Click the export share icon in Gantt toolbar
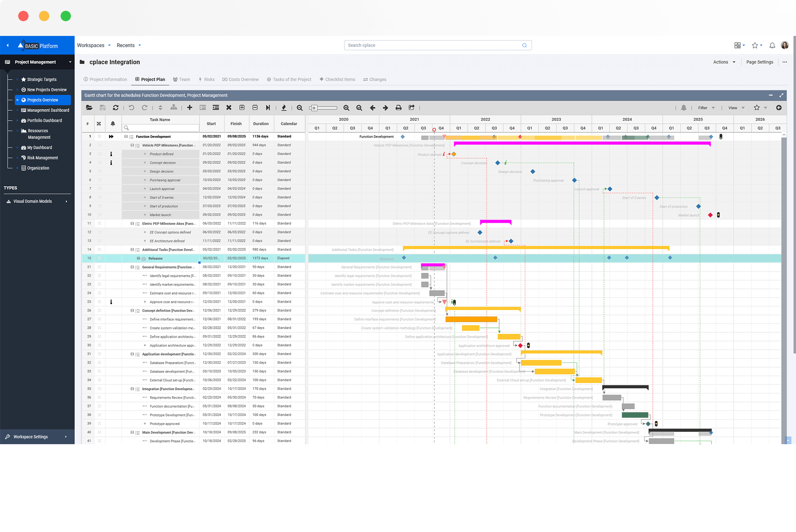 tap(411, 108)
